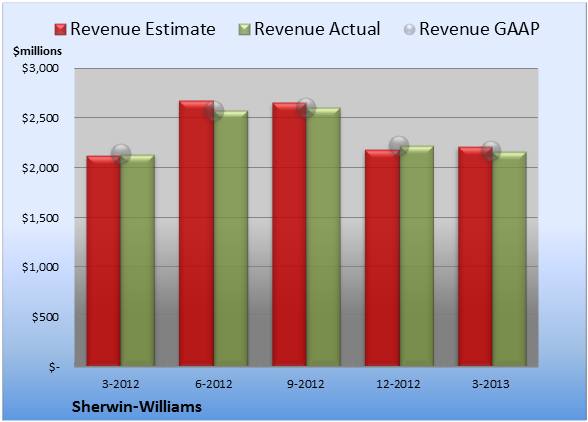Select the Revenue Estimate legend label
588x422 pixels.
click(143, 29)
